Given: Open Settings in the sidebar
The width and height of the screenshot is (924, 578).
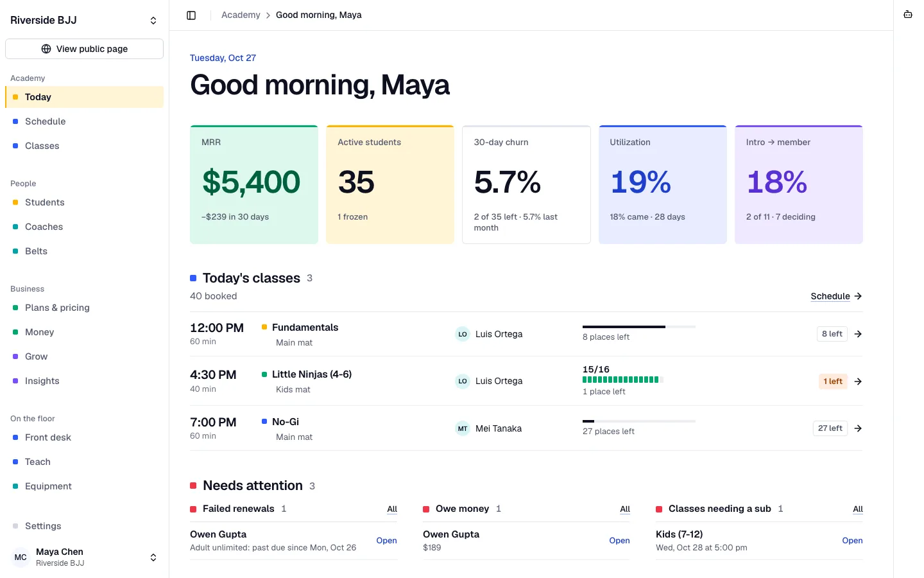Looking at the screenshot, I should pyautogui.click(x=84, y=526).
